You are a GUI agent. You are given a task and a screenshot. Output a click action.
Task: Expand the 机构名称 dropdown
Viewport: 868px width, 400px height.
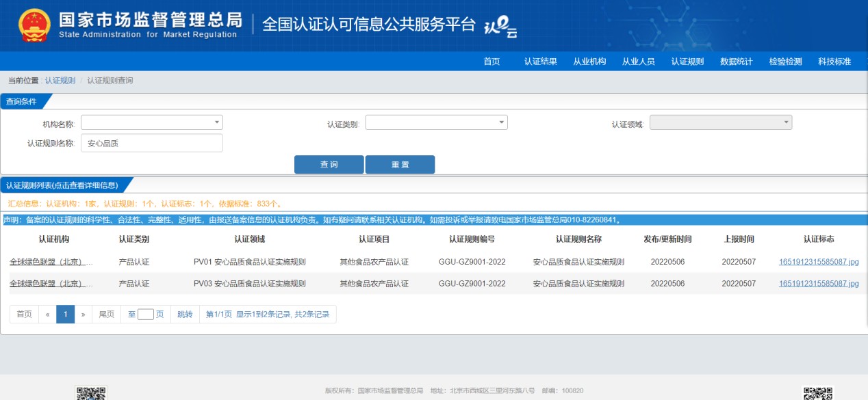click(152, 122)
